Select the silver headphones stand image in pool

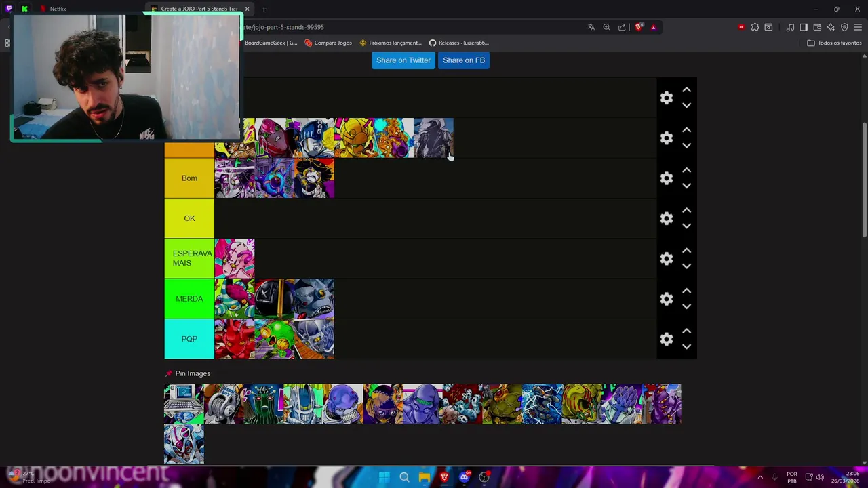(224, 404)
